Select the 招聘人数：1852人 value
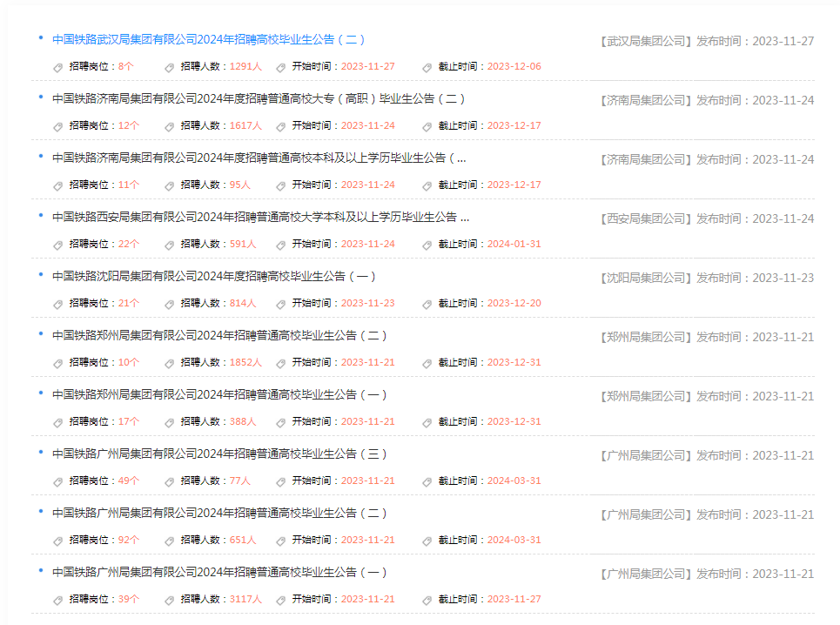 pyautogui.click(x=245, y=362)
